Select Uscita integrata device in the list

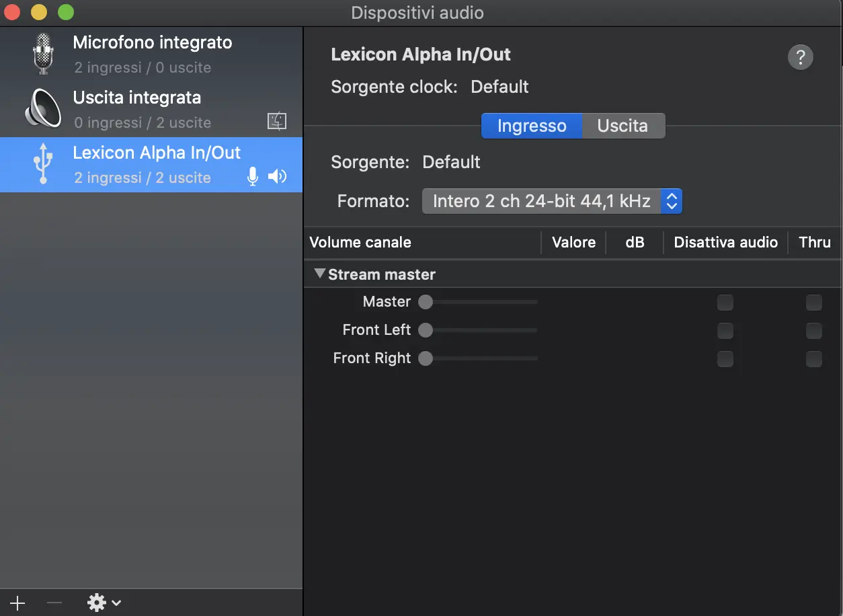pyautogui.click(x=152, y=109)
